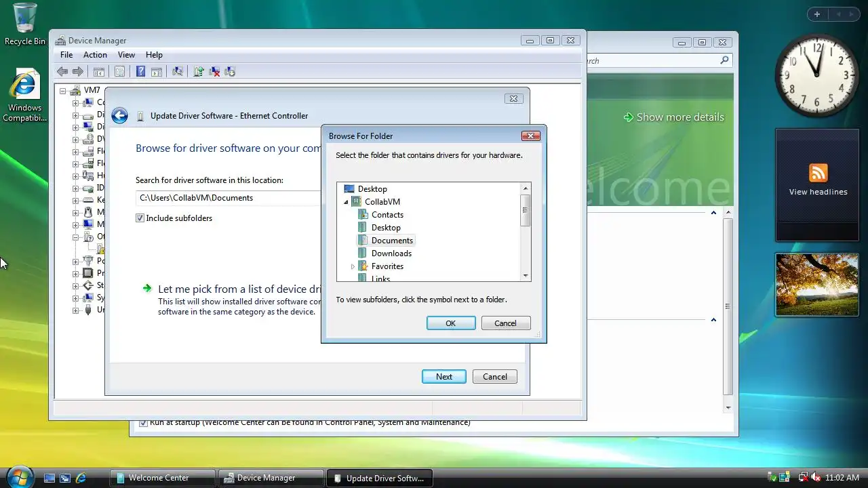The width and height of the screenshot is (868, 488).
Task: Click OK in Browse For Folder dialog
Action: tap(451, 323)
